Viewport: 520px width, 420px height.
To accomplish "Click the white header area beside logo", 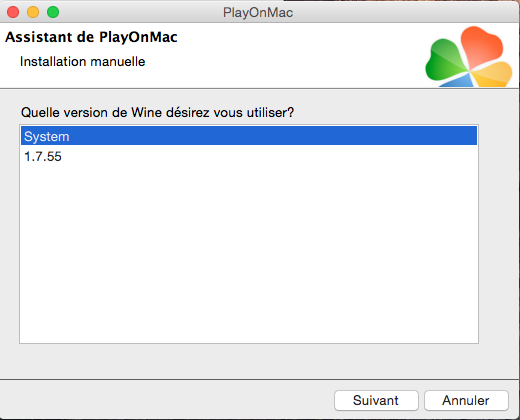I will click(x=283, y=55).
